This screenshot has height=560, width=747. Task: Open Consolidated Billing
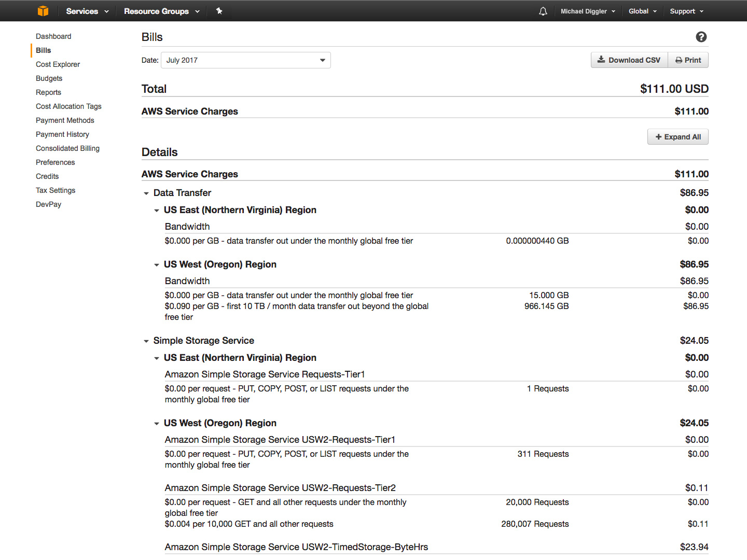pos(67,148)
